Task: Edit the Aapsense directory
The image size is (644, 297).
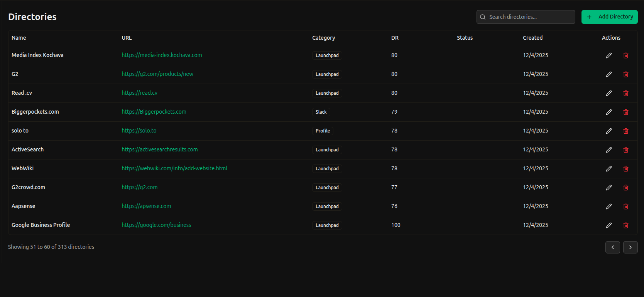Action: pyautogui.click(x=609, y=206)
